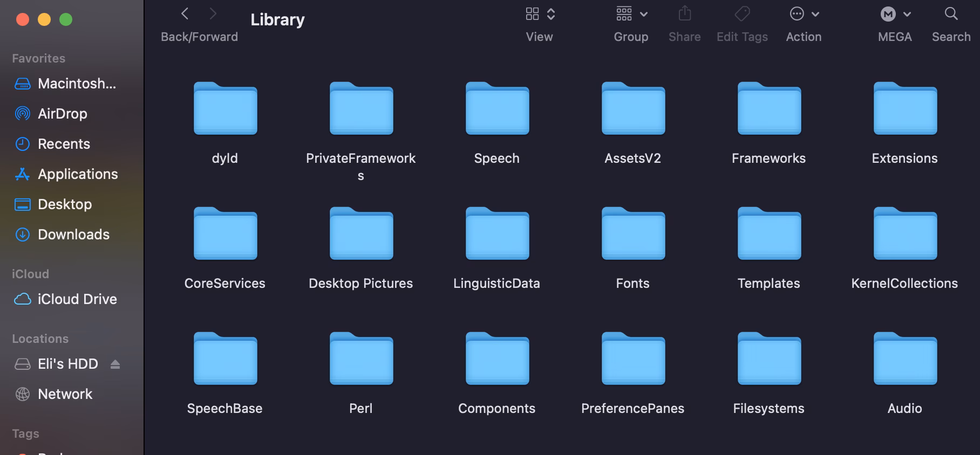Expand the MEGA toolbar dropdown
This screenshot has width=980, height=455.
coord(895,15)
